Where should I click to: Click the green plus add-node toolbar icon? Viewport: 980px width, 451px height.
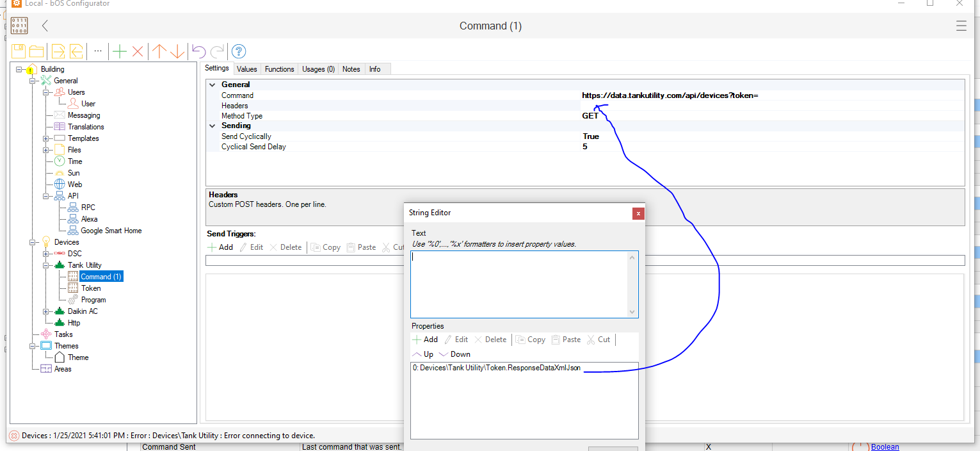(119, 51)
